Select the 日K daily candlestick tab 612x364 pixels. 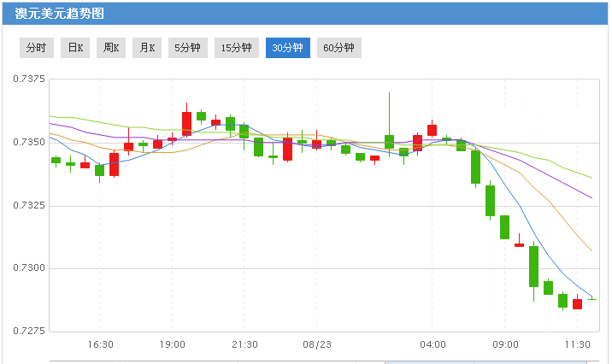coord(75,48)
